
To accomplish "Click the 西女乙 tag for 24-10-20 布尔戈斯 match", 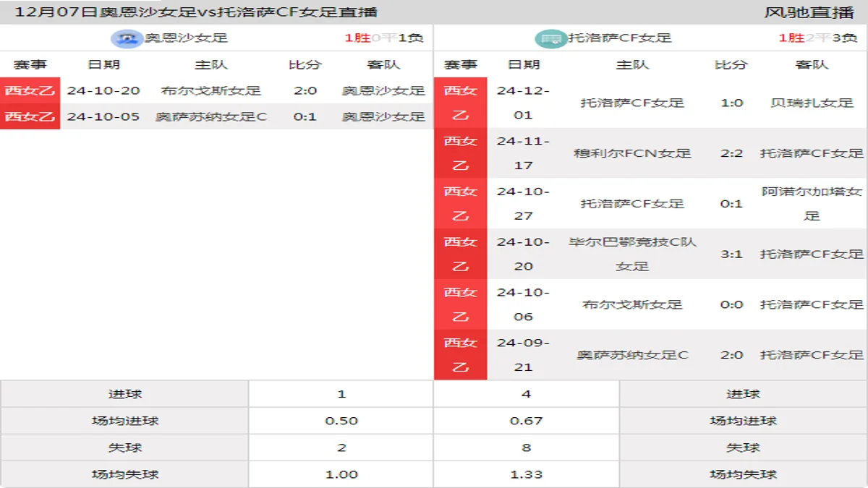I will tap(30, 90).
